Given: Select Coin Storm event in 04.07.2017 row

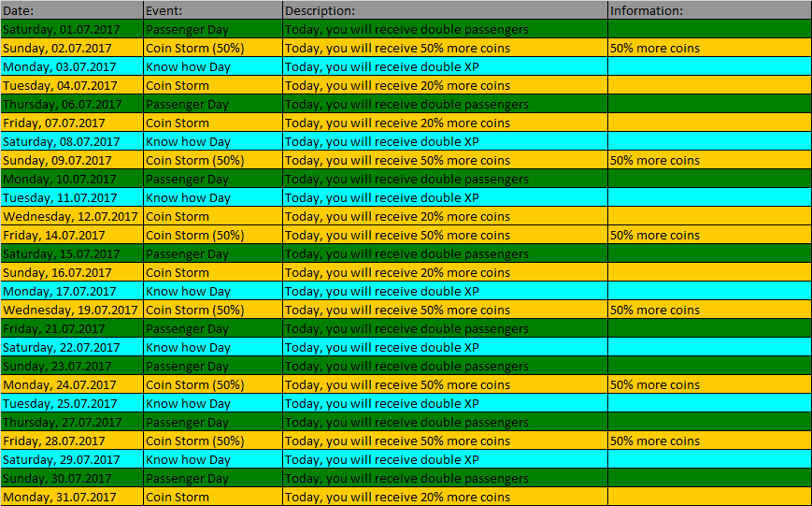Looking at the screenshot, I should 213,85.
